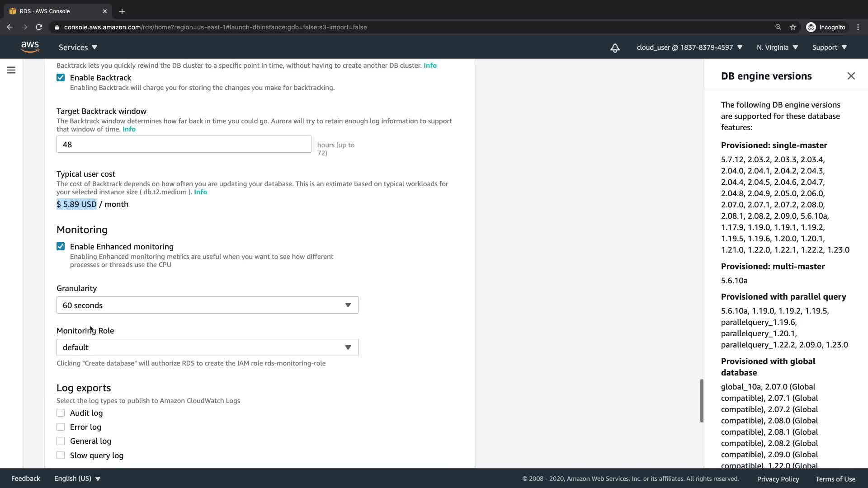The image size is (868, 488).
Task: Reload the page with browser refresh
Action: [x=39, y=27]
